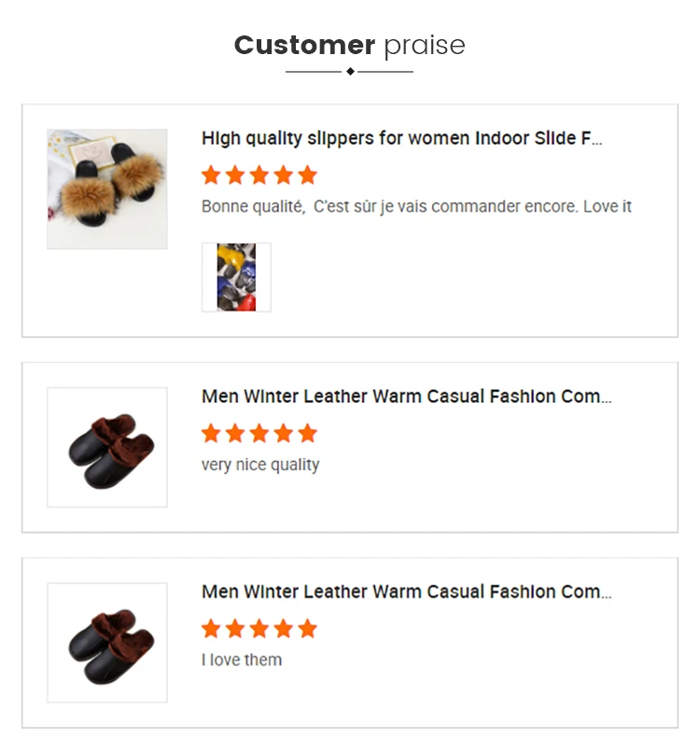Click the "Bonne qualité" review text
Image resolution: width=700 pixels, height=750 pixels.
point(416,206)
